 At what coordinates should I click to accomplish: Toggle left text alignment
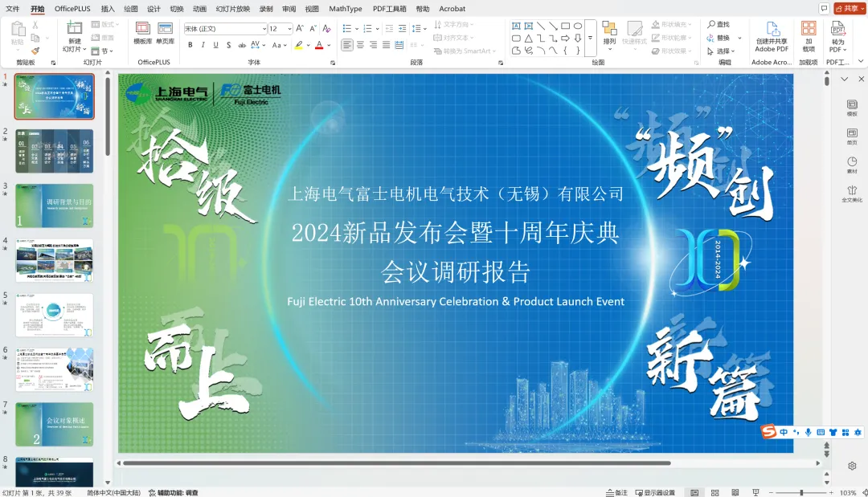(347, 45)
